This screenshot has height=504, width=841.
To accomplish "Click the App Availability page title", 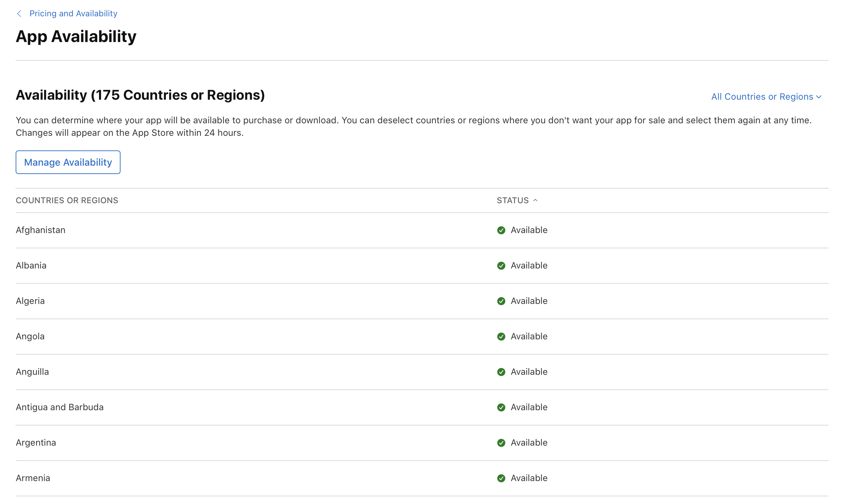I will 76,36.
